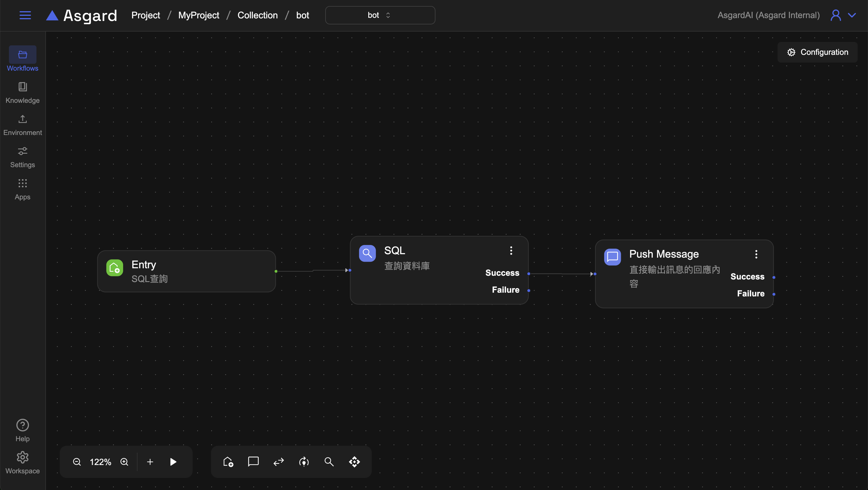Click the zoom out magnifier icon

[x=77, y=462]
